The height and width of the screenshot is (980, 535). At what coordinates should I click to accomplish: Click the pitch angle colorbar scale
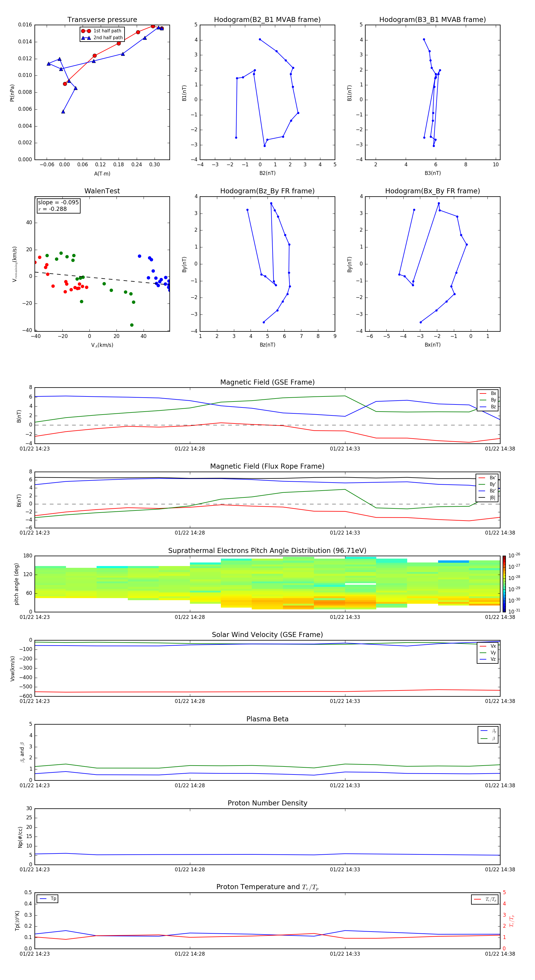coord(504,584)
